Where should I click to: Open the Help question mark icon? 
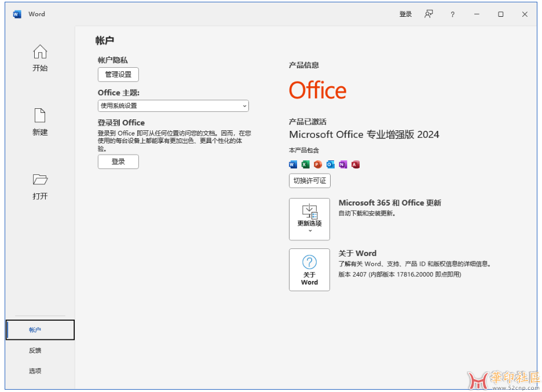452,14
